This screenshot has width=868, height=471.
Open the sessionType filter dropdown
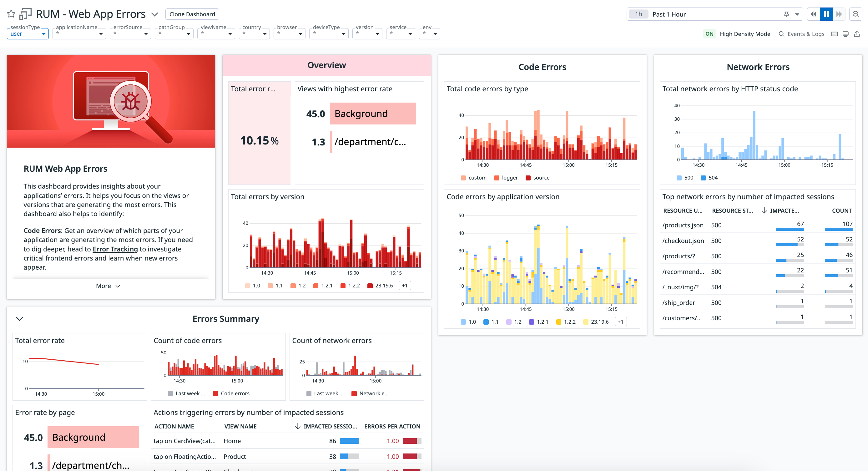[x=28, y=34]
